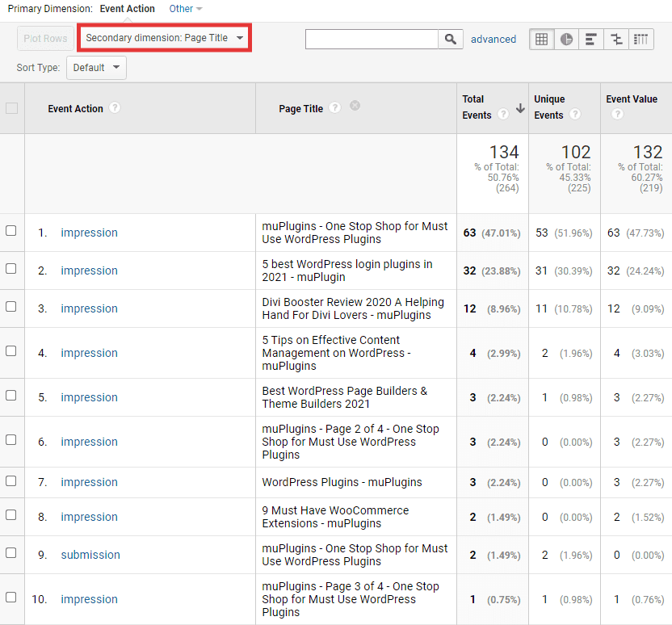The height and width of the screenshot is (625, 672).
Task: Click the 102 Unique Events summary value
Action: (x=576, y=152)
